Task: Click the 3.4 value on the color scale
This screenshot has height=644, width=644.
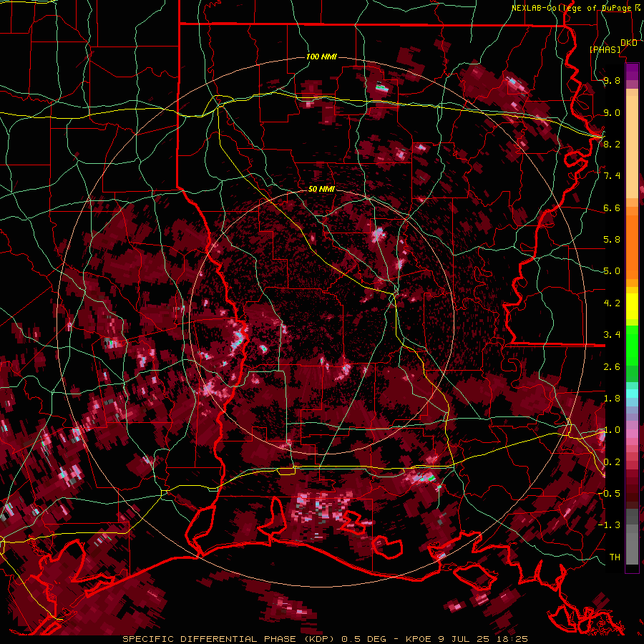Action: click(x=612, y=335)
